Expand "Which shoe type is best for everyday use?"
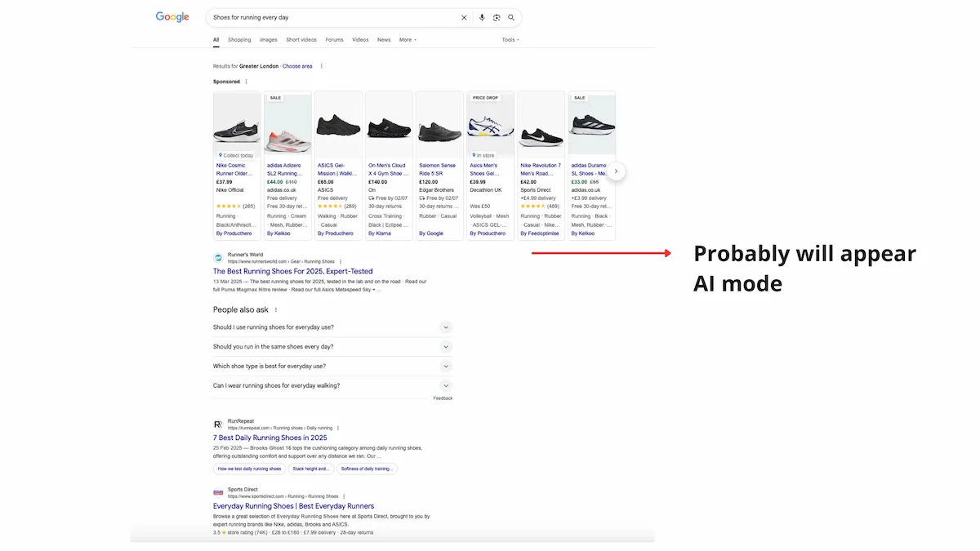Viewport: 980px width, 551px height. point(445,367)
